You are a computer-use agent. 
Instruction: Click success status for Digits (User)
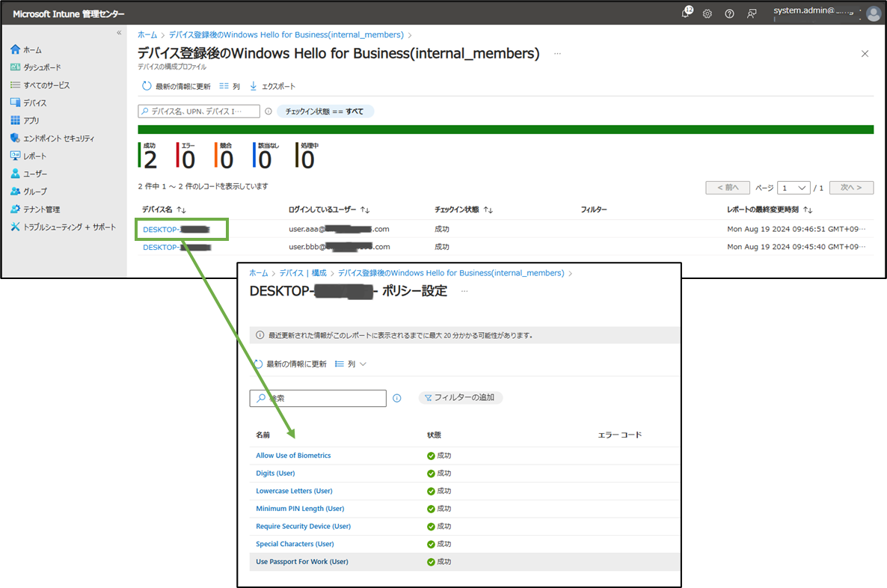[439, 473]
